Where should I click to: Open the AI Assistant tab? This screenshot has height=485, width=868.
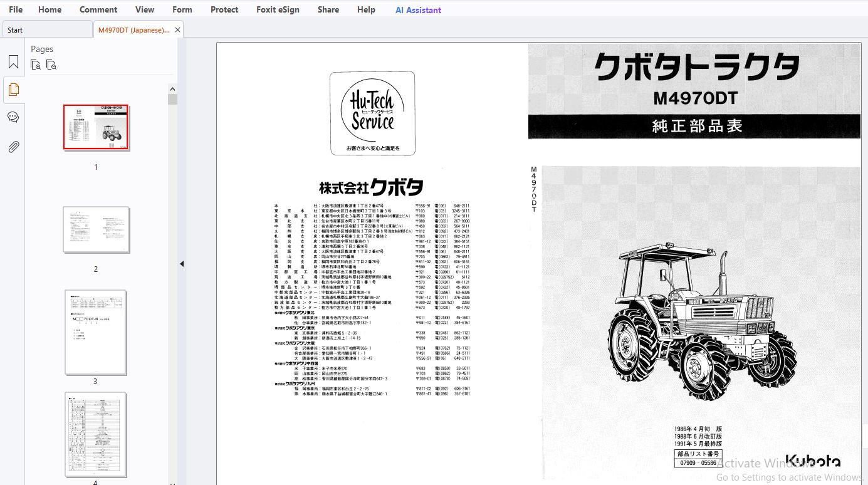[419, 10]
